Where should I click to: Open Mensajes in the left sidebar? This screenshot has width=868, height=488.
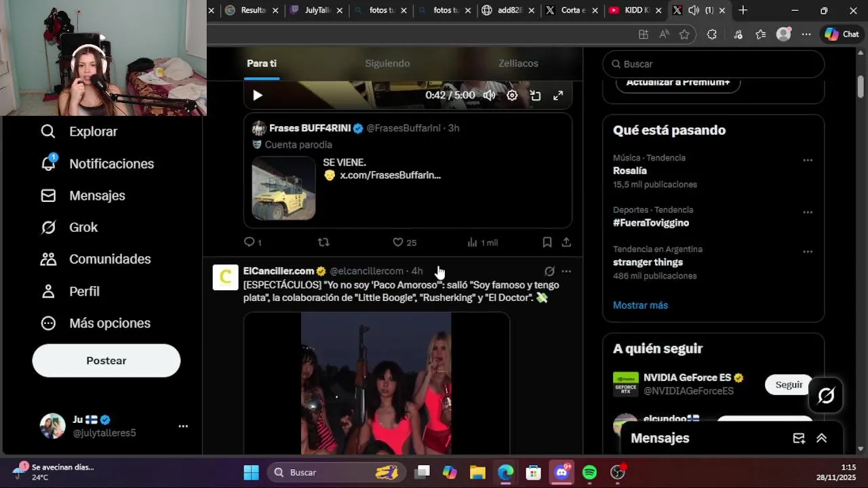[x=83, y=195]
